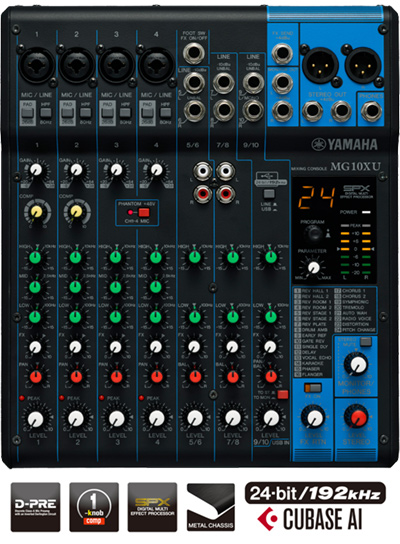Image resolution: width=400 pixels, height=544 pixels.
Task: Adjust the channel 2 COMP knob
Action: [76, 211]
